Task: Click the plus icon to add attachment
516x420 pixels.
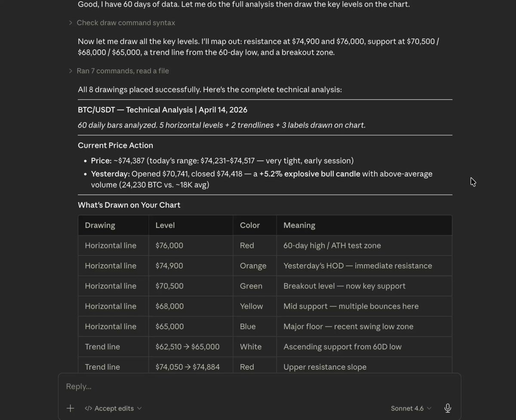Action: (71, 408)
